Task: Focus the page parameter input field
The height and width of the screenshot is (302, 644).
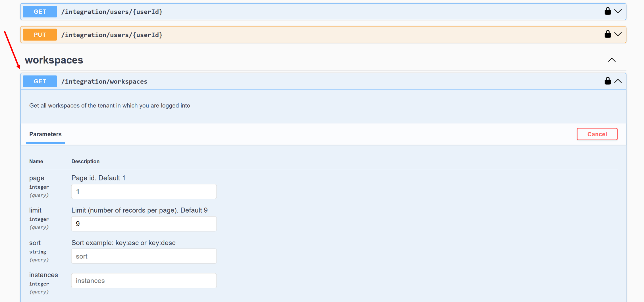Action: (144, 192)
